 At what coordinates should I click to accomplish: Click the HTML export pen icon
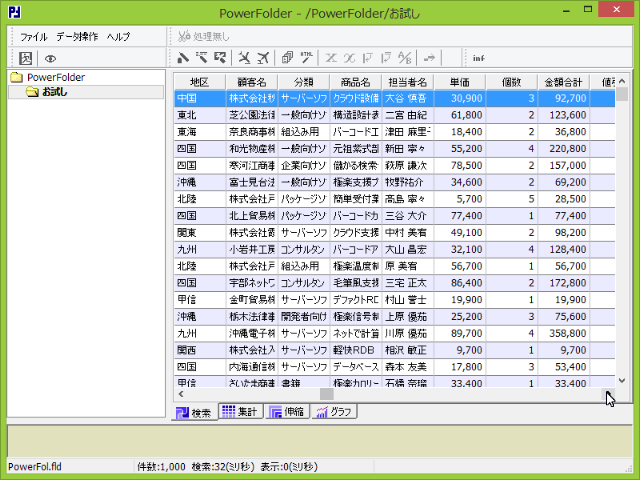[306, 58]
